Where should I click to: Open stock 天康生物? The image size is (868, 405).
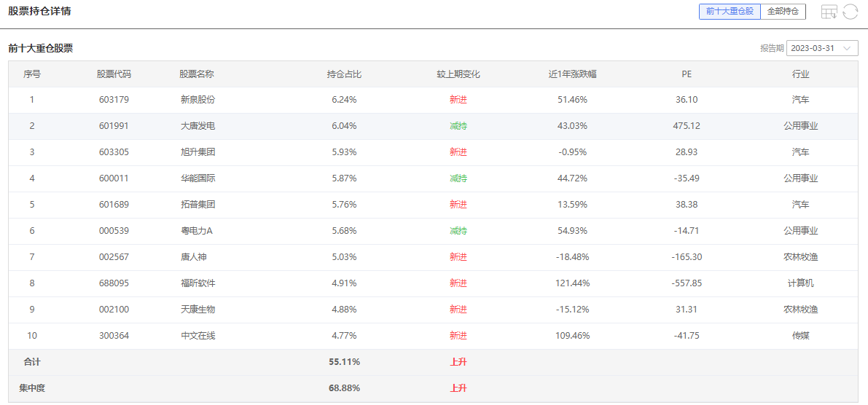(x=198, y=310)
